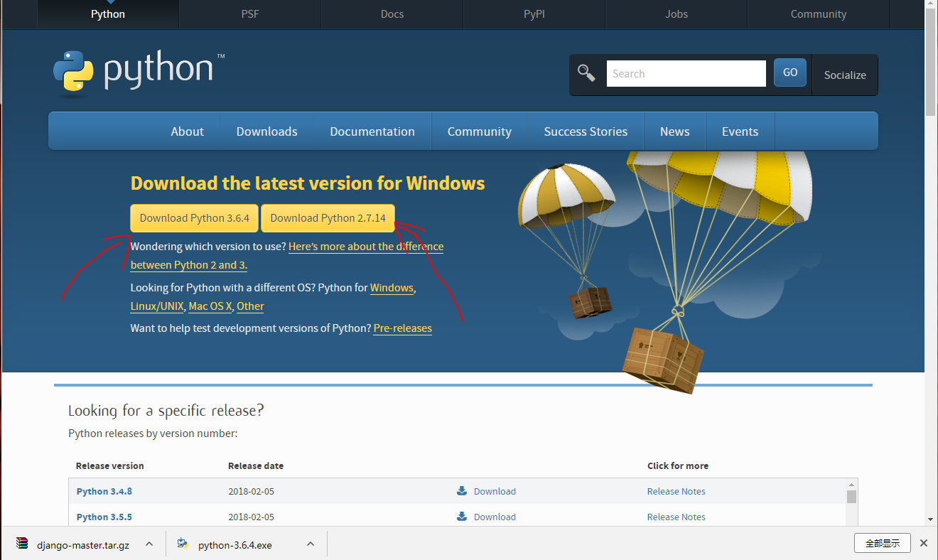Click Download Python 3.6.4 button

194,218
